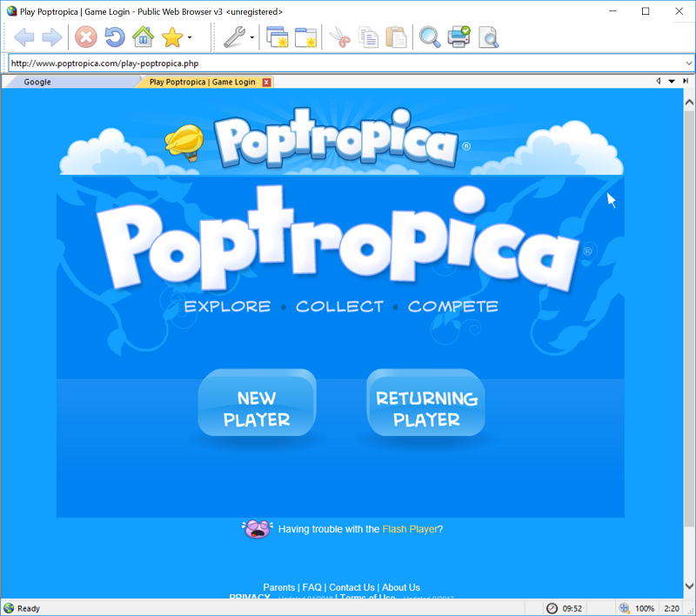Open the Contact Us footer link

pos(351,587)
